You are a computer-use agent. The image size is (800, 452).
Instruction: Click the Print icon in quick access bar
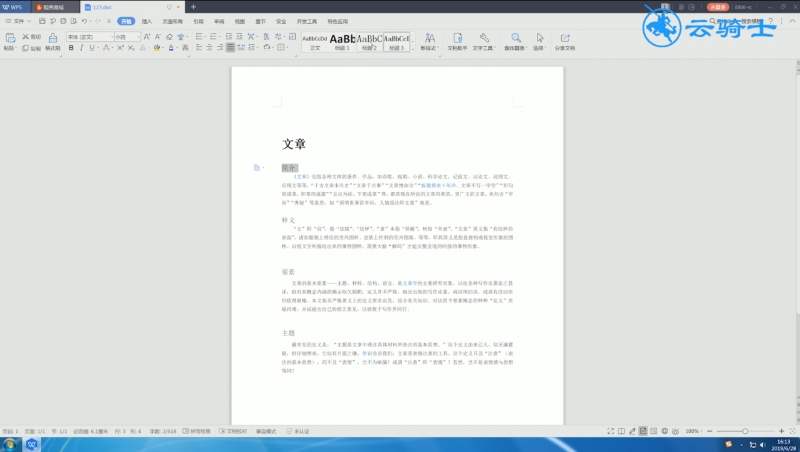pyautogui.click(x=63, y=21)
